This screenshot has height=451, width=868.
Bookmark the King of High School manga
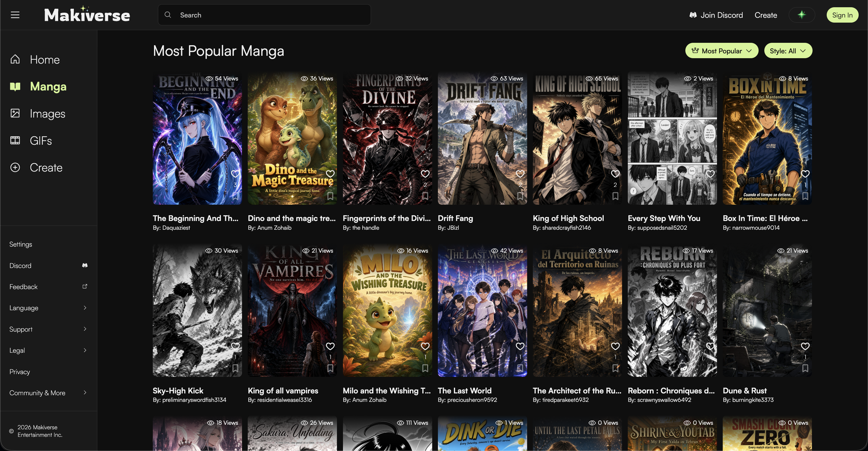coord(615,196)
